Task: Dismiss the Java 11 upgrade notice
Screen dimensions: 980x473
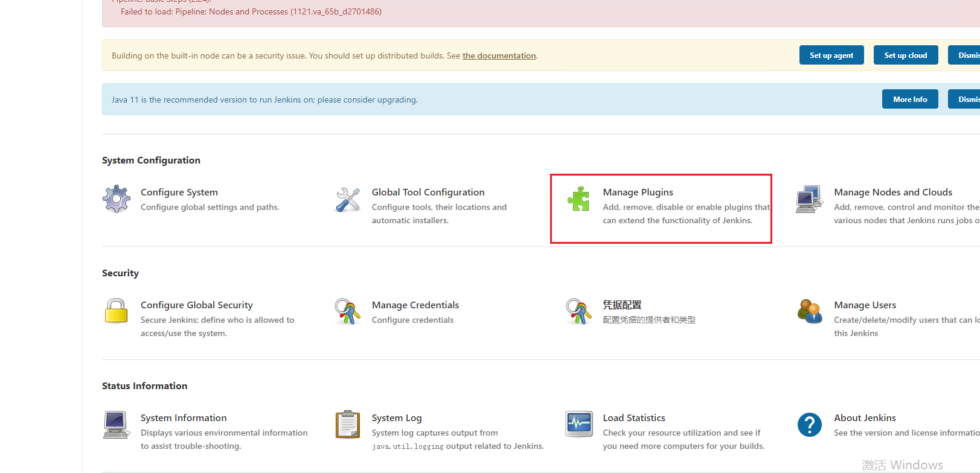Action: click(964, 99)
